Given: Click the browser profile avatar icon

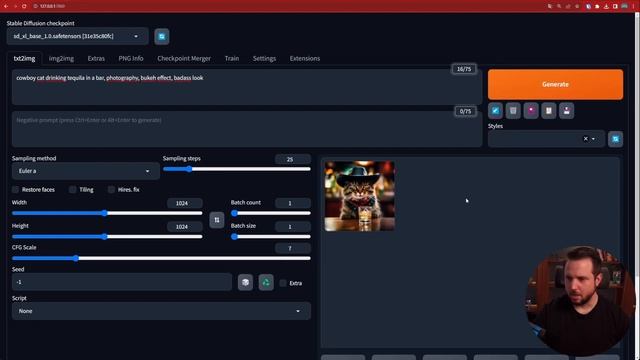Looking at the screenshot, I should [x=624, y=6].
